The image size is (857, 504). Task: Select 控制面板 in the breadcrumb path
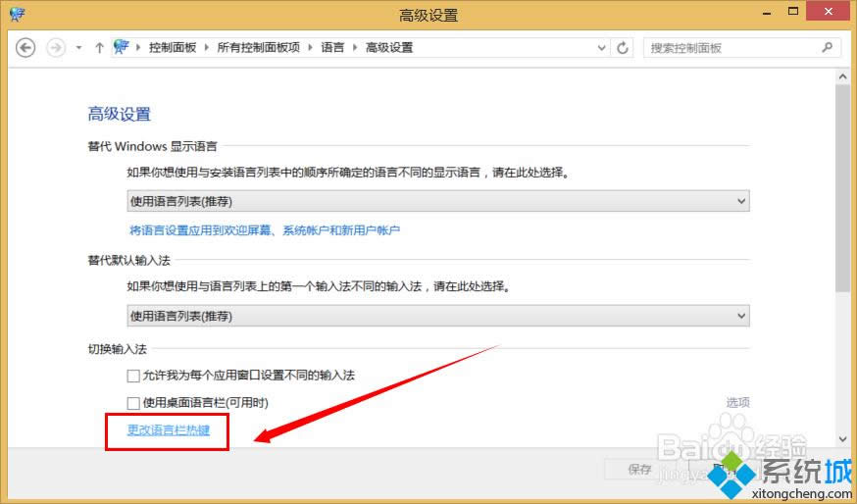coord(173,47)
